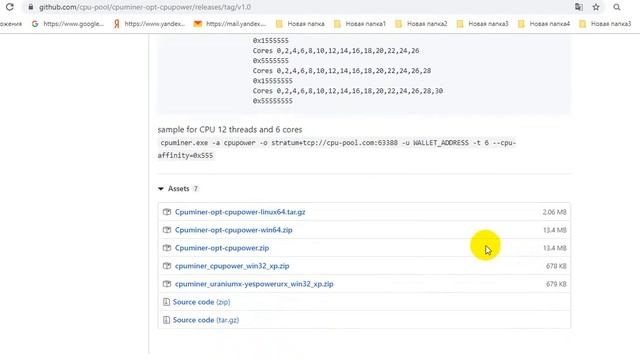Open the Yandex bookmark
640x360 pixels.
coord(149,24)
